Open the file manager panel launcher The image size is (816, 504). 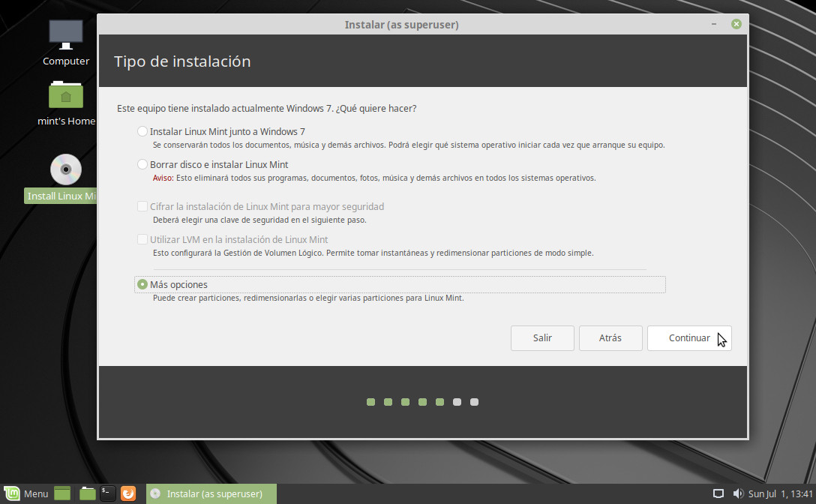point(88,493)
